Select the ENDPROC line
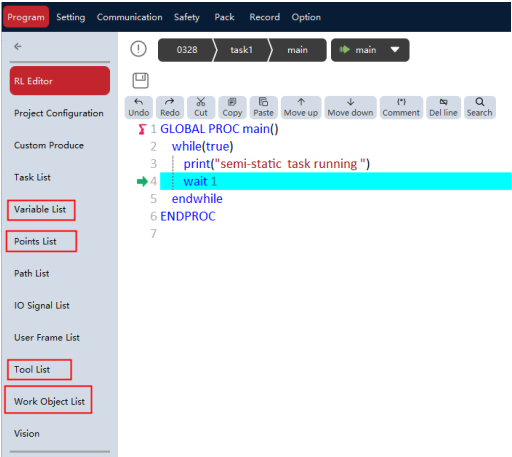Screen dimensions: 512x457 pyautogui.click(x=188, y=216)
